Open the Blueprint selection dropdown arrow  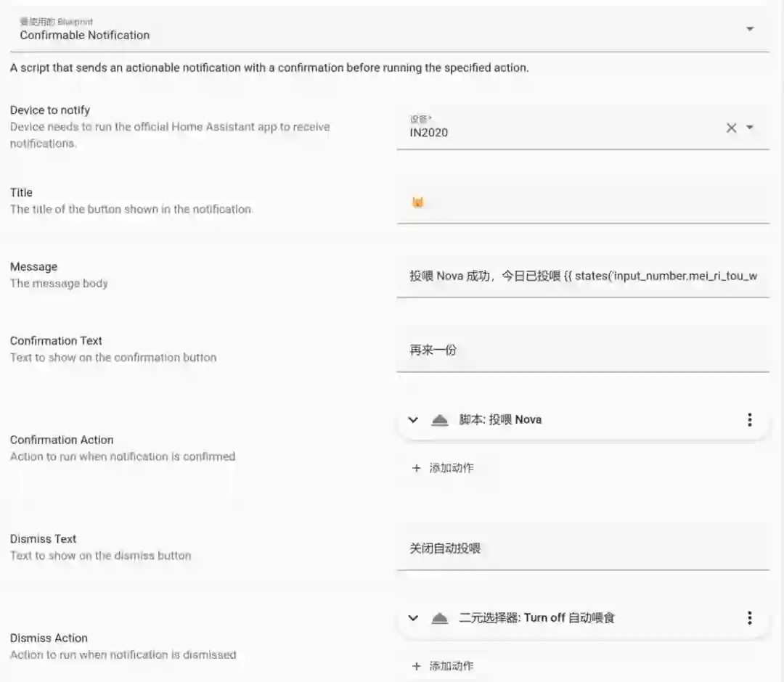[750, 29]
